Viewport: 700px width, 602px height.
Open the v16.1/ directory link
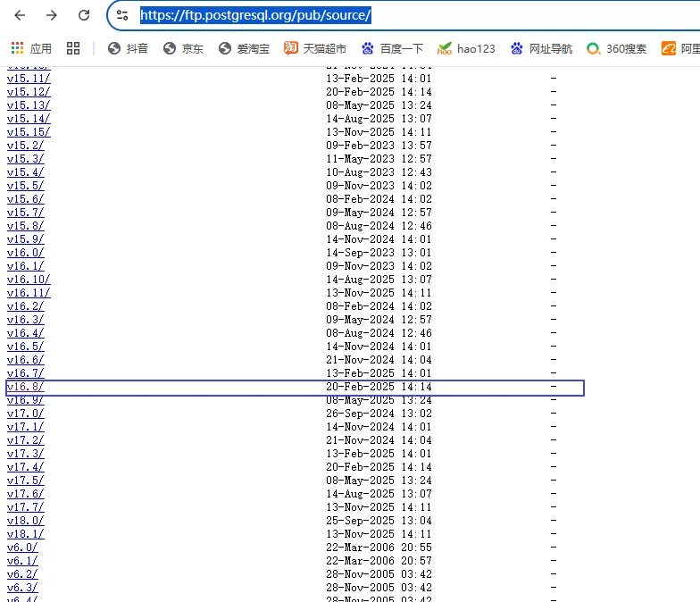coord(25,266)
